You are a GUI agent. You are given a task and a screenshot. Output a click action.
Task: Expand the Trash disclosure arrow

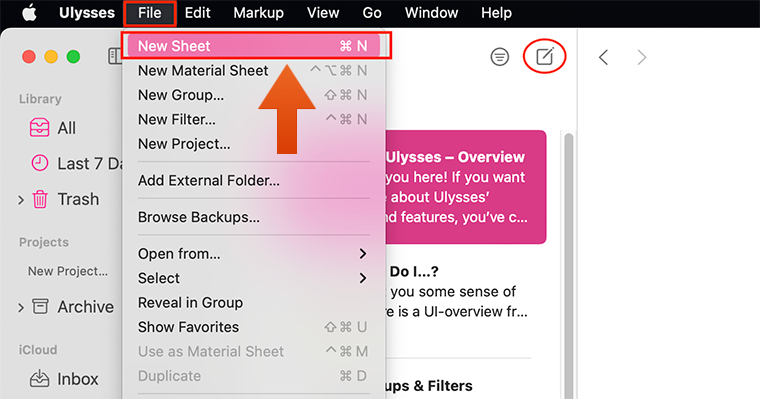[21, 200]
